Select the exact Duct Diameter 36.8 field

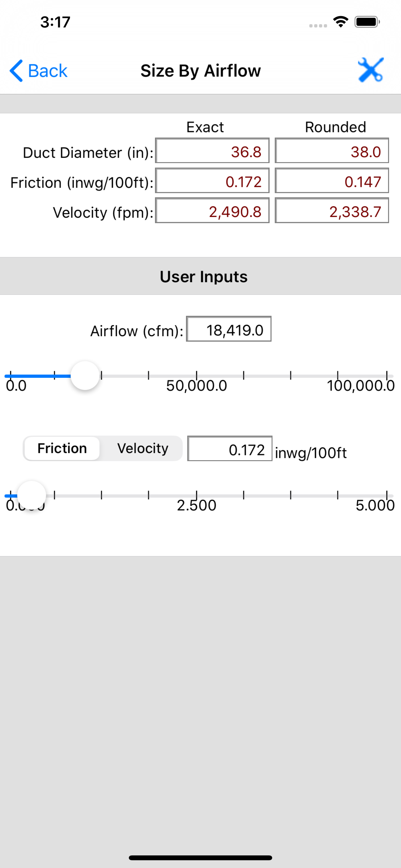(212, 150)
